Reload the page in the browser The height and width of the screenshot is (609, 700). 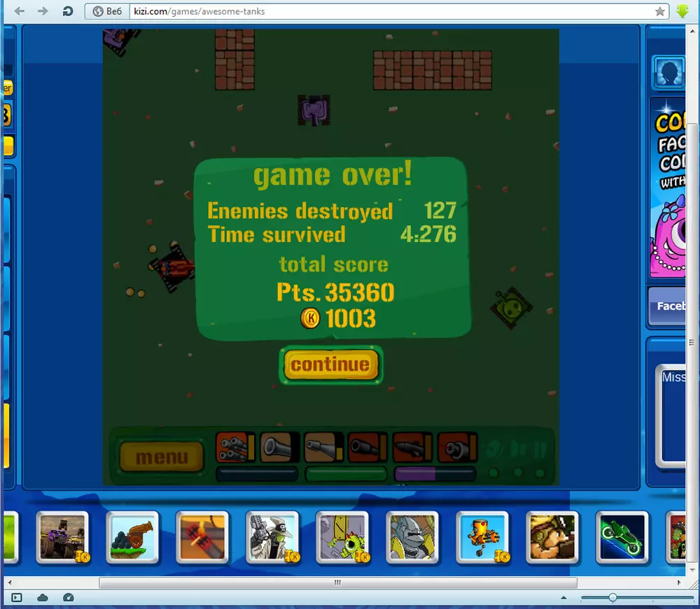coord(67,11)
